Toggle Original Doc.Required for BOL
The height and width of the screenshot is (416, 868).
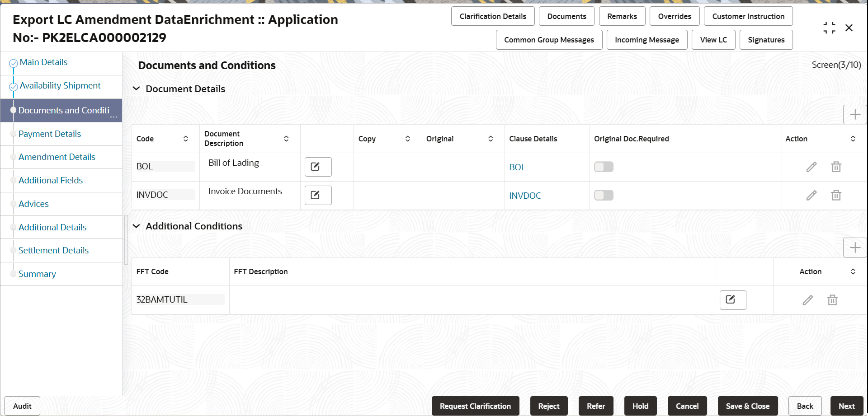pyautogui.click(x=604, y=167)
